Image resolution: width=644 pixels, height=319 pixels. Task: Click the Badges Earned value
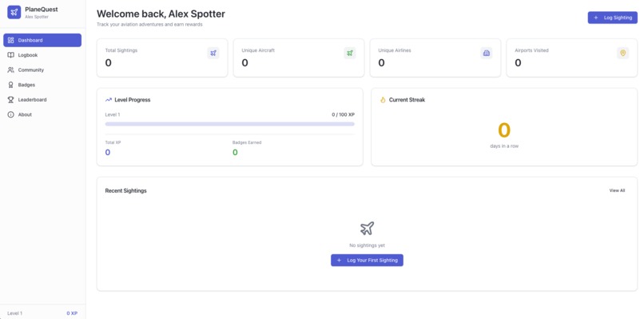tap(235, 153)
